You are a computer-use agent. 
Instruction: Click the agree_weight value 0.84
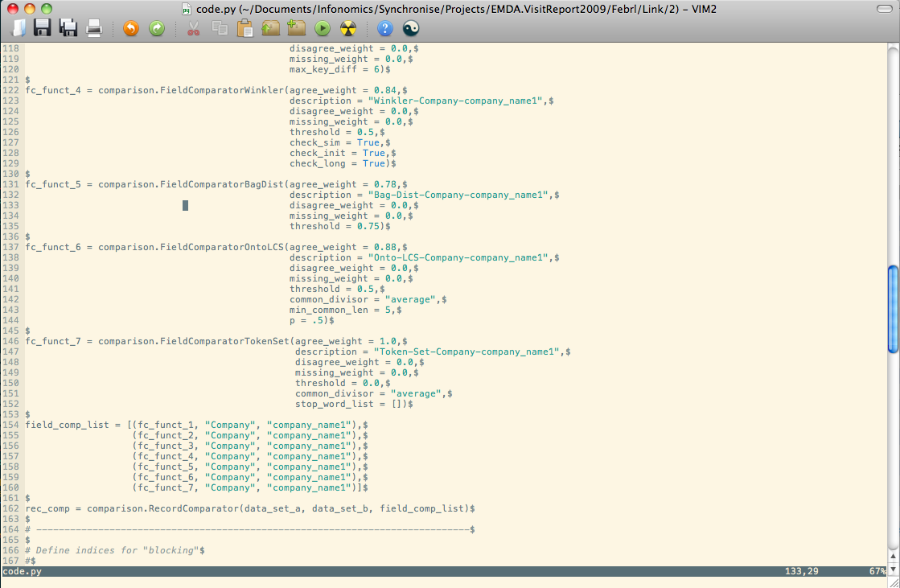pos(385,90)
